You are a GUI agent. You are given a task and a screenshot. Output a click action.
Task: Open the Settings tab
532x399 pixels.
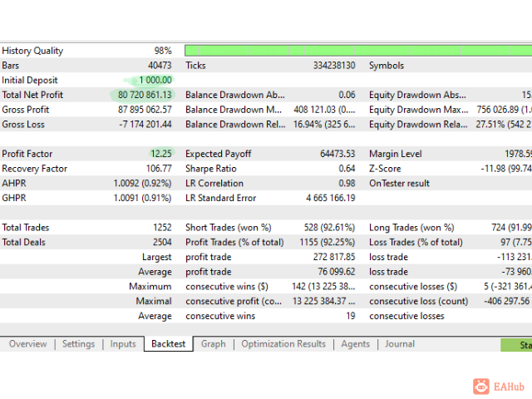[x=78, y=343]
